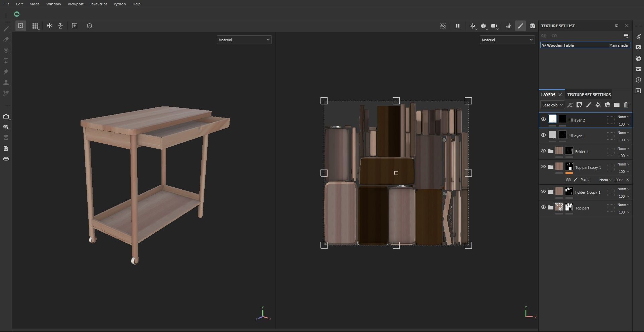Select the Eraser tool
This screenshot has height=332, width=644.
pos(6,40)
